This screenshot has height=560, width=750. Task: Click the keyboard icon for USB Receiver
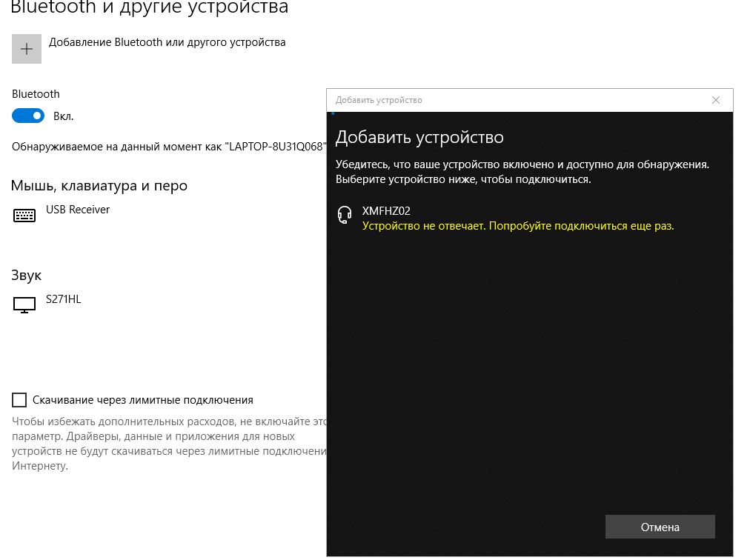(24, 216)
